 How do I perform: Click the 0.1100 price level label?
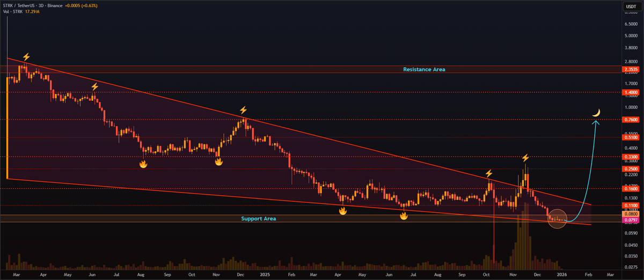tap(630, 205)
